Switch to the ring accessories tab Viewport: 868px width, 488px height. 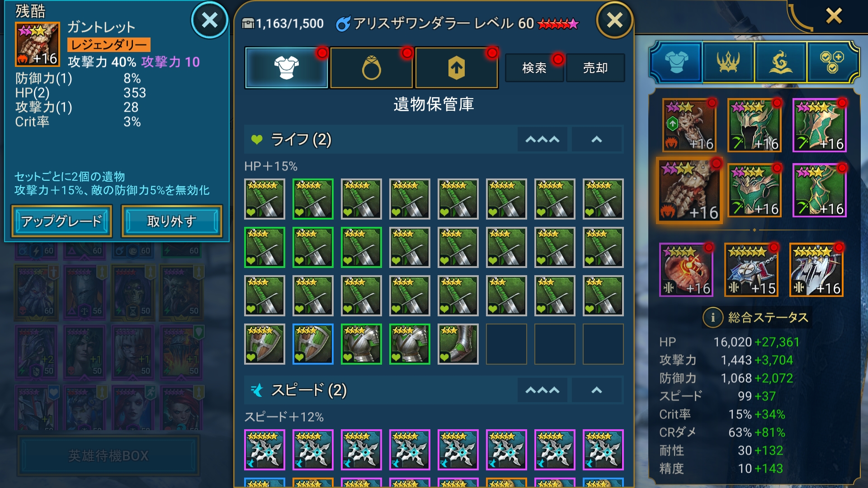[x=371, y=68]
